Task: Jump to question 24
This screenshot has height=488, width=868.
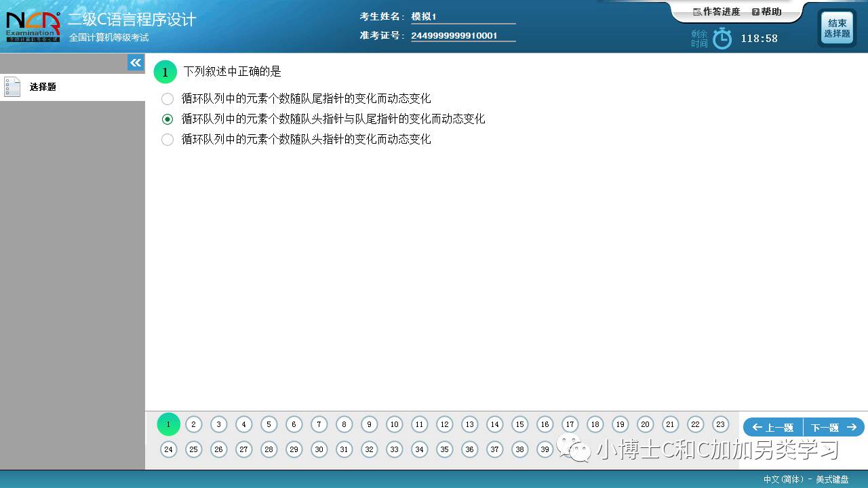Action: tap(168, 449)
